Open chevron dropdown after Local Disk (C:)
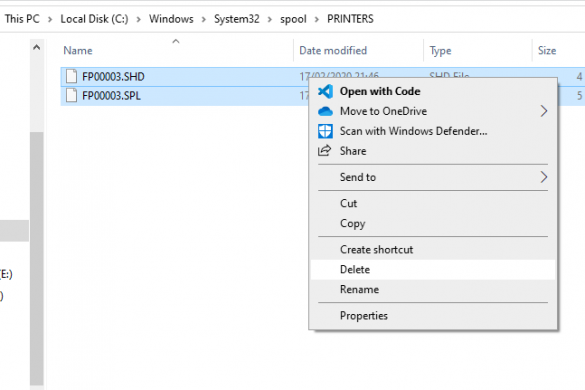585x390 pixels. pyautogui.click(x=138, y=19)
